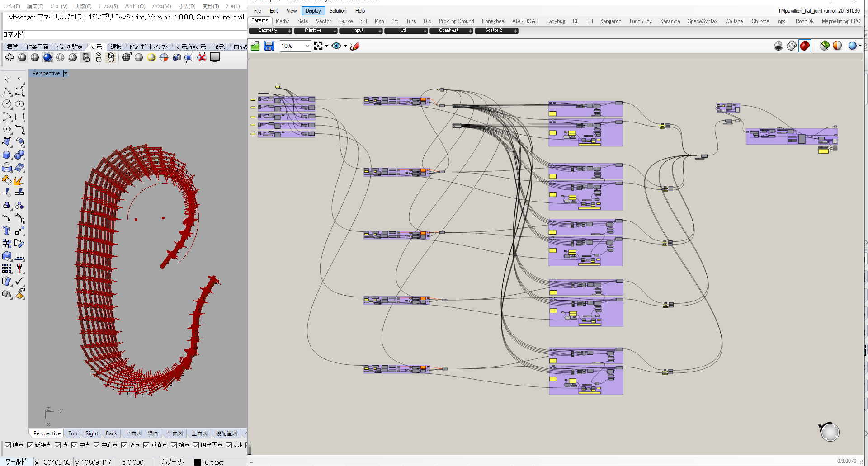The height and width of the screenshot is (466, 868).
Task: Select the Circle tool in Rhino sidebar
Action: point(7,104)
